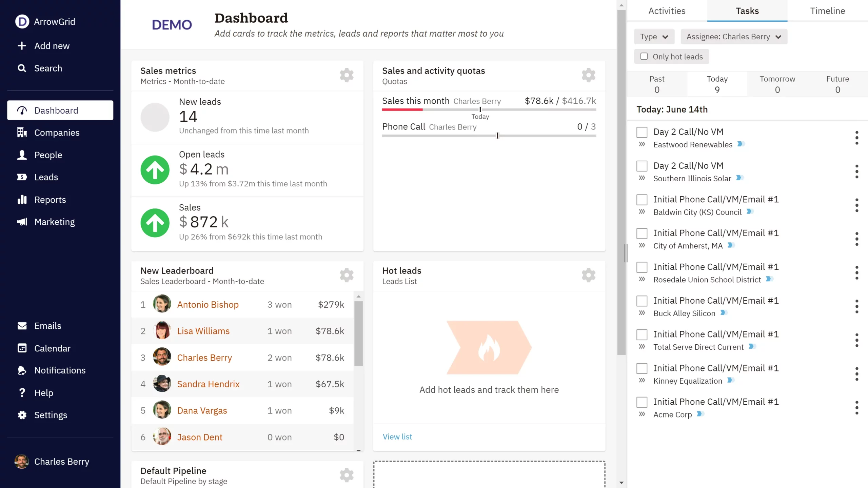Viewport: 868px width, 488px height.
Task: Switch to the Timeline tab
Action: [x=827, y=11]
